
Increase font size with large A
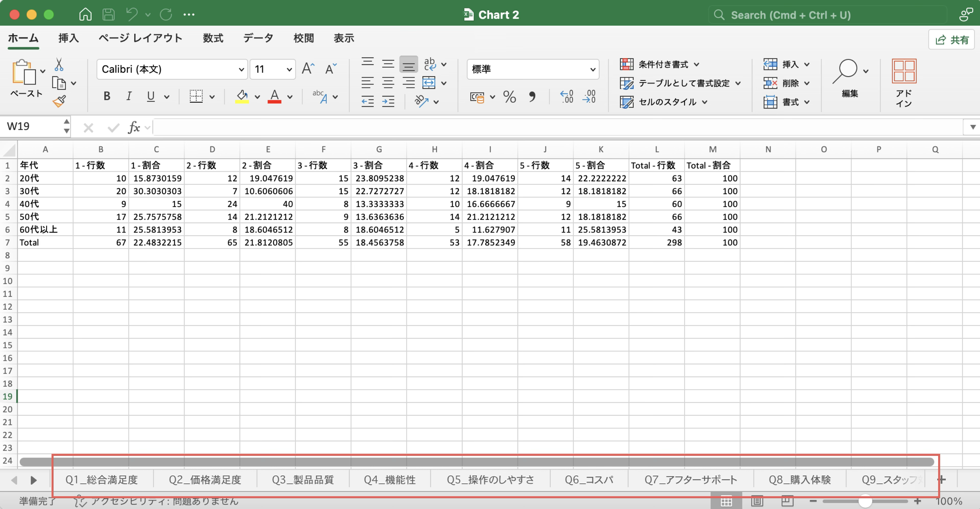coord(308,69)
